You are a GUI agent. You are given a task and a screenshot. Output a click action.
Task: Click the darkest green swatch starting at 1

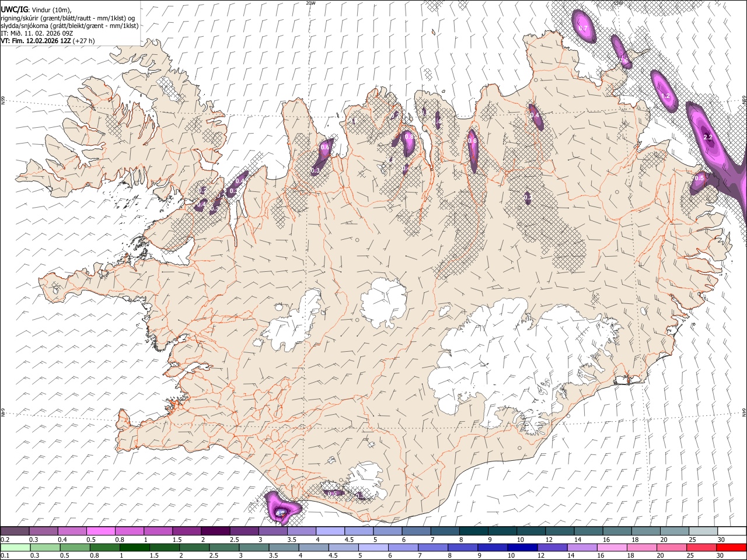[x=135, y=547]
